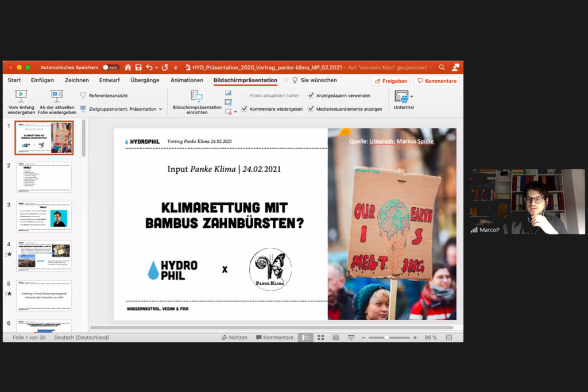The height and width of the screenshot is (392, 588).
Task: Click the home icon in title bar
Action: (128, 67)
